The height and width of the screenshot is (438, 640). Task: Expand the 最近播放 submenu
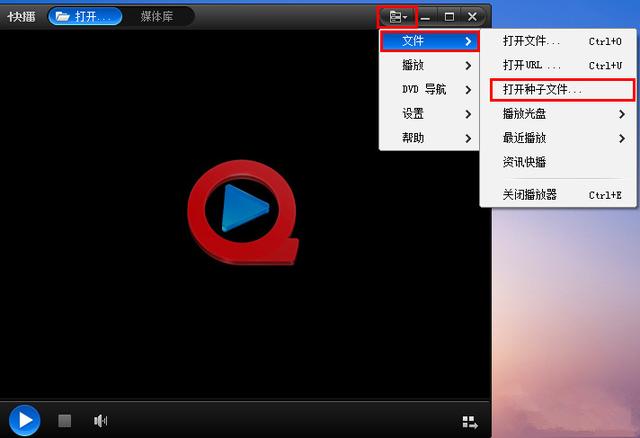tap(558, 138)
